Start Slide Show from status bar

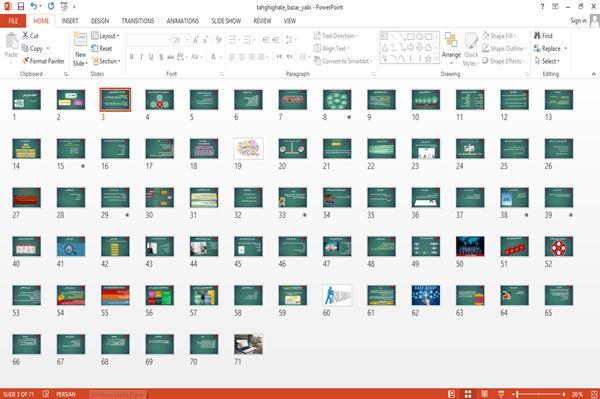coord(501,394)
